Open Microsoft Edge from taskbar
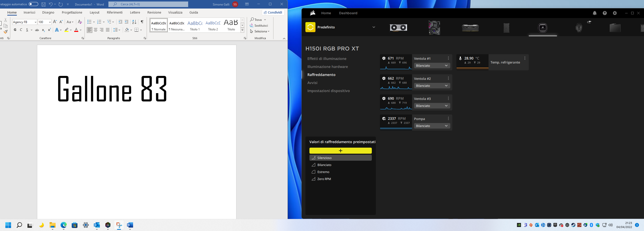Viewport: 644px width, 231px height. pos(64,225)
